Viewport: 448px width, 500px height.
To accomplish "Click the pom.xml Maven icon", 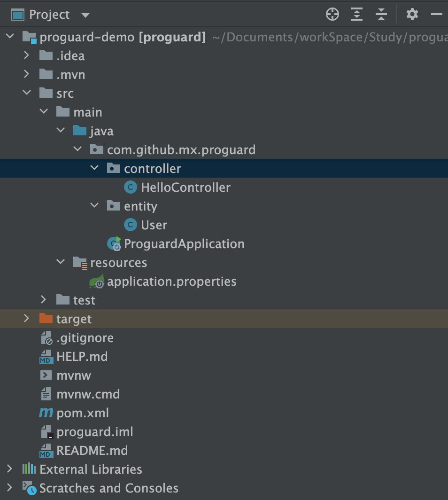I will point(46,413).
